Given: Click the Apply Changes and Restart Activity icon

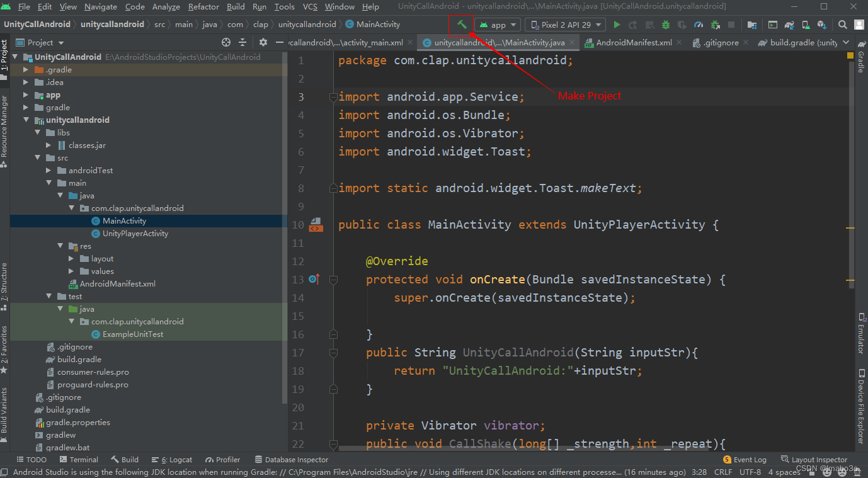Looking at the screenshot, I should (633, 25).
